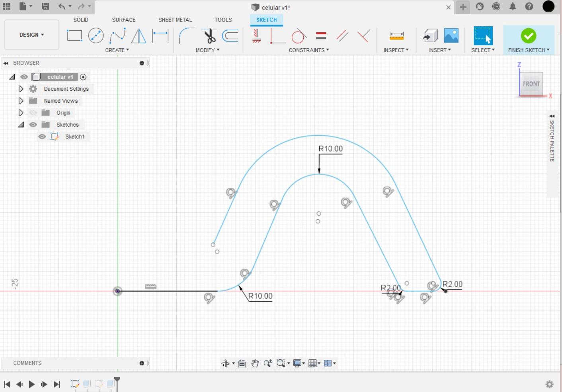The image size is (562, 392).
Task: Select the SKETCH tab
Action: 267,20
